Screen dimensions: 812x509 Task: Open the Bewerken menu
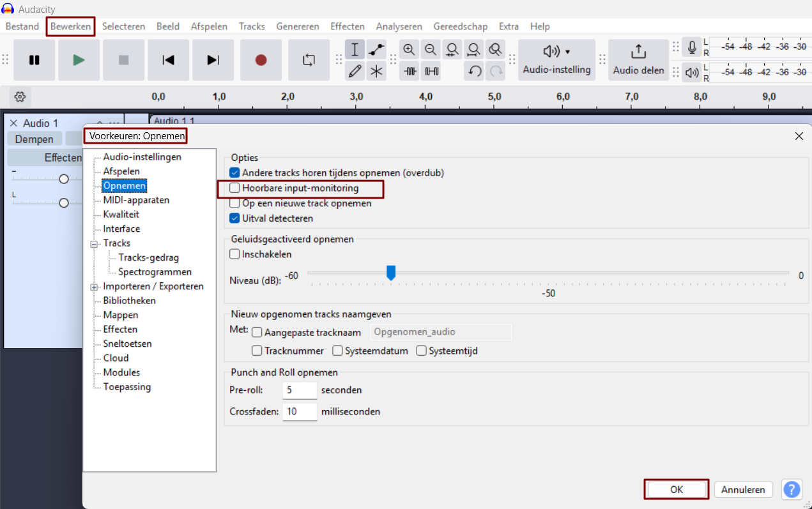pos(71,26)
